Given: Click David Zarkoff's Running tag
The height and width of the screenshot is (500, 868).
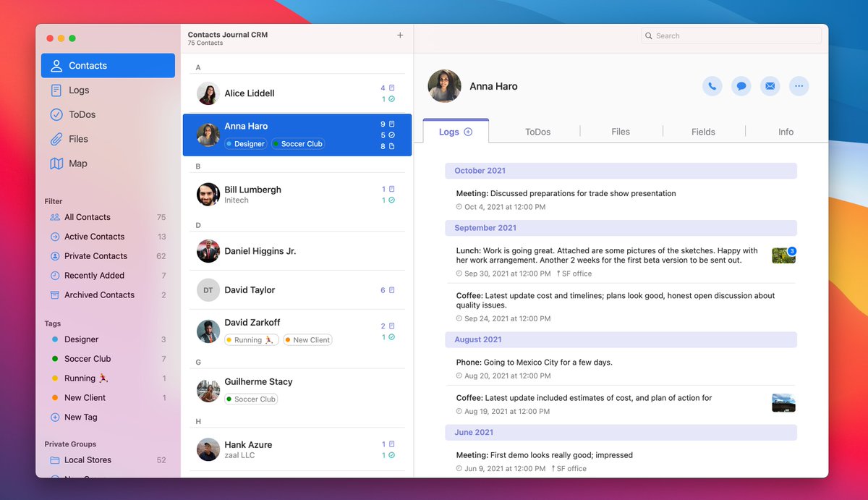Looking at the screenshot, I should 251,340.
